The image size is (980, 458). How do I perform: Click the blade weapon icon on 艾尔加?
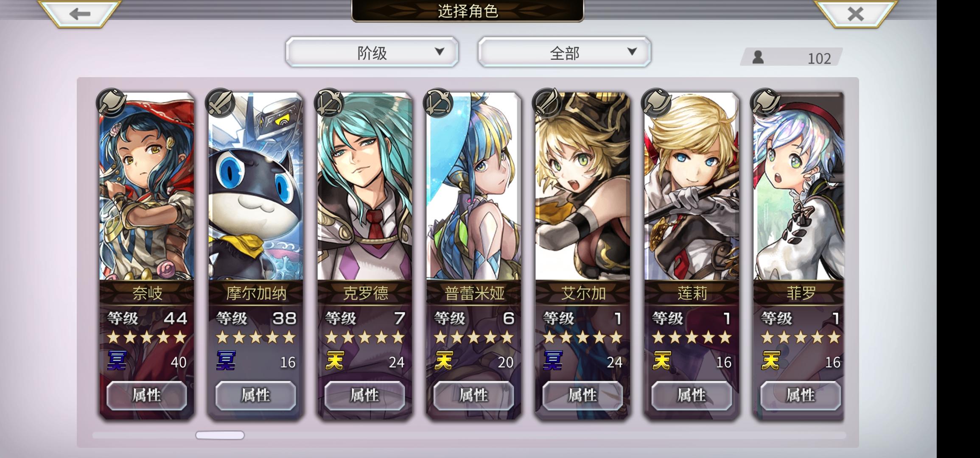pyautogui.click(x=547, y=102)
